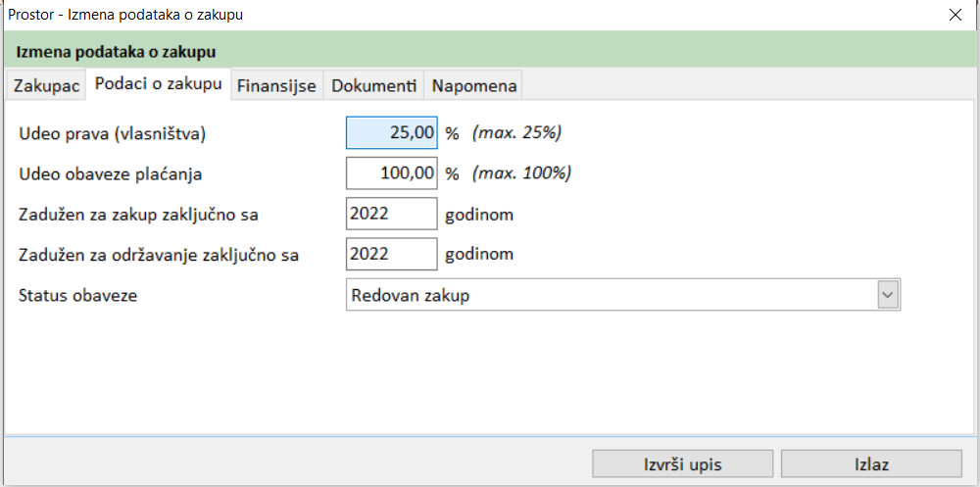Switch to the Zakupac tab

[x=46, y=86]
